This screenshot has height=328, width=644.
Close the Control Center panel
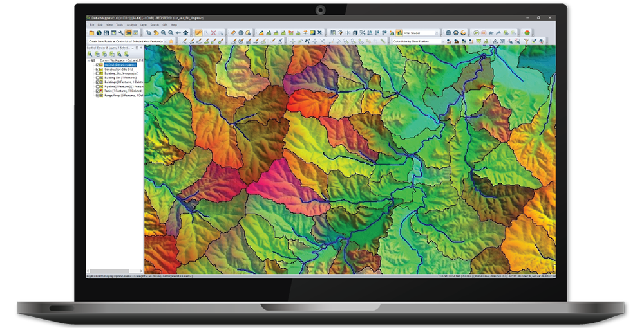tap(141, 48)
